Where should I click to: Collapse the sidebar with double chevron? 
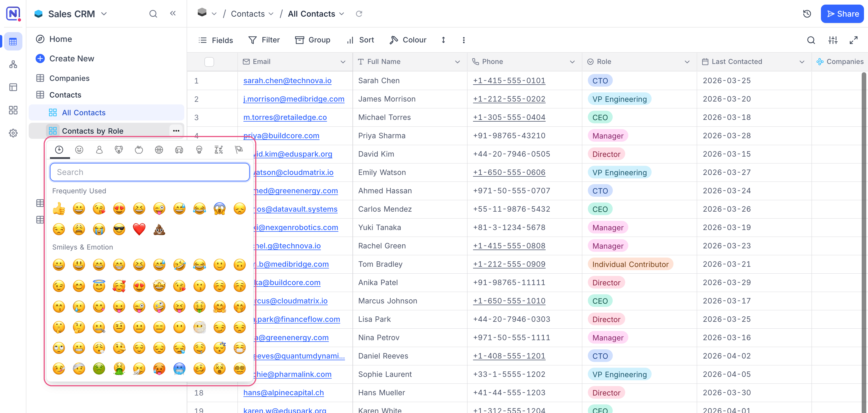173,13
